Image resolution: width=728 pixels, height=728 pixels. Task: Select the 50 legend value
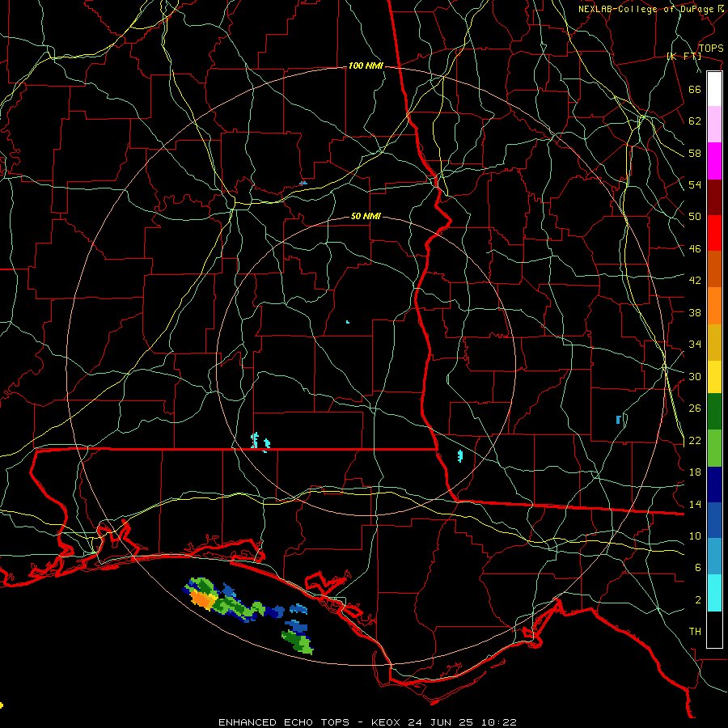pos(695,217)
